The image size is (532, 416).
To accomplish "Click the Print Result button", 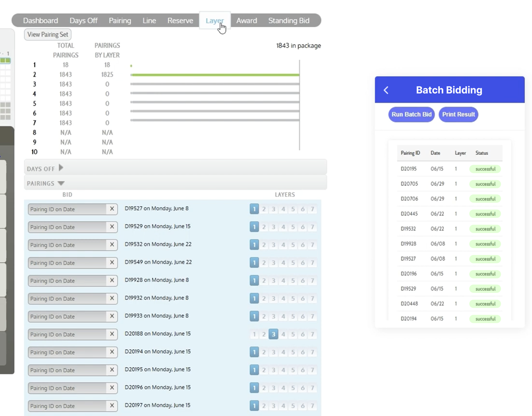I will 458,114.
